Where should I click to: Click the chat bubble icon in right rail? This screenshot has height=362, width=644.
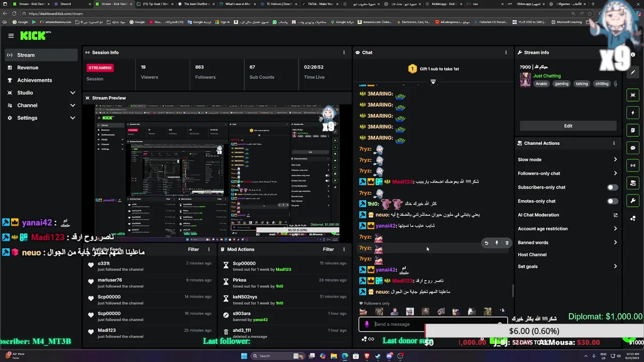pos(633,148)
